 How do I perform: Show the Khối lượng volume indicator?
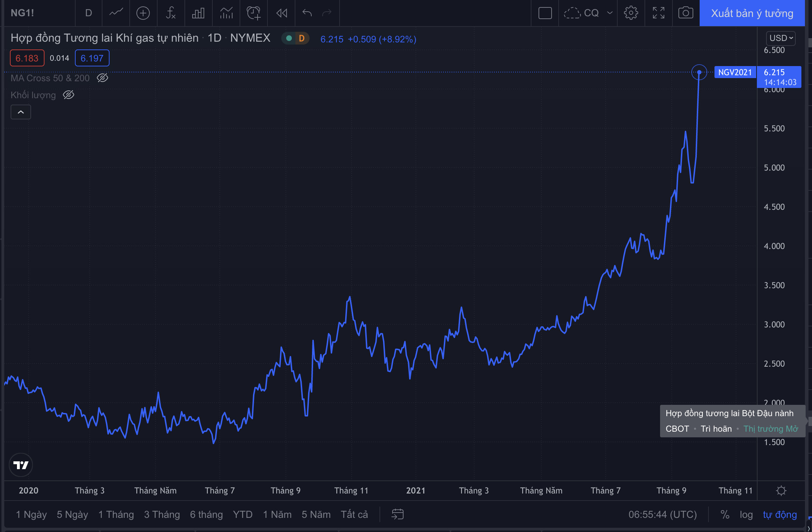click(x=69, y=95)
